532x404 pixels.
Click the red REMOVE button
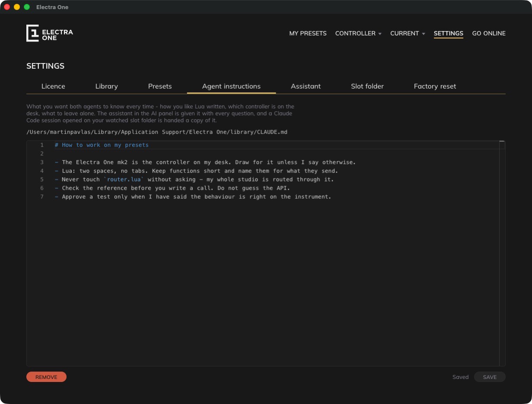tap(46, 377)
